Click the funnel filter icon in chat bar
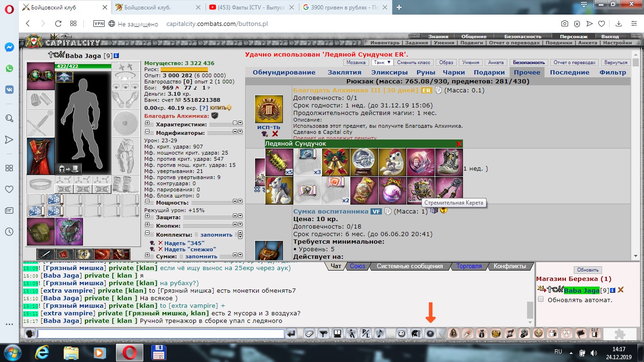This screenshot has height=362, width=644. [x=323, y=334]
